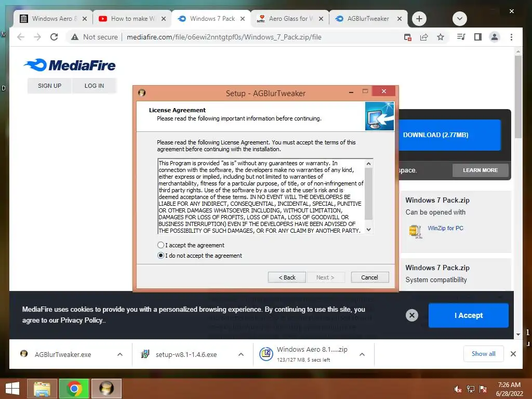Viewport: 532px width, 399px height.
Task: Click the WinZip icon
Action: point(415,231)
